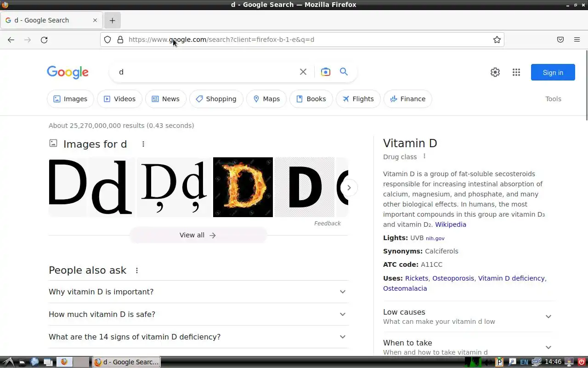Open the Osteomalacia link

click(405, 288)
